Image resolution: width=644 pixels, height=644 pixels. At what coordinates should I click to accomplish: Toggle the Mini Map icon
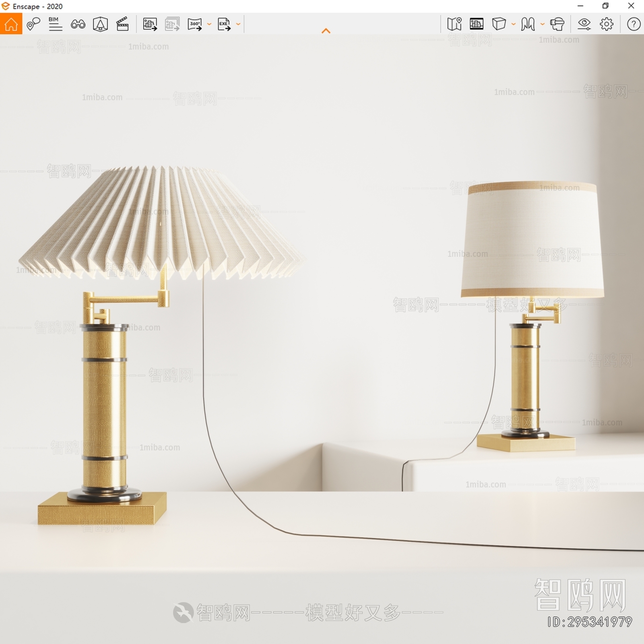pyautogui.click(x=454, y=24)
